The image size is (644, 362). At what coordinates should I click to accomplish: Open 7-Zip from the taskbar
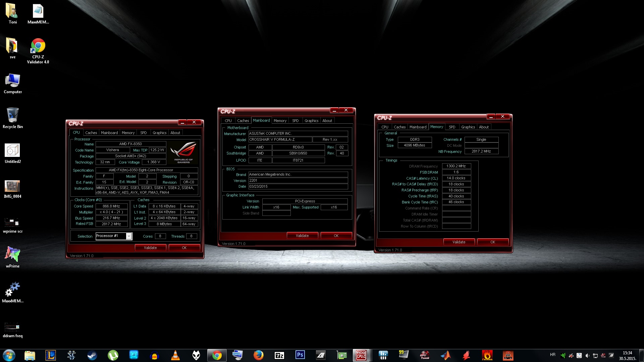279,355
